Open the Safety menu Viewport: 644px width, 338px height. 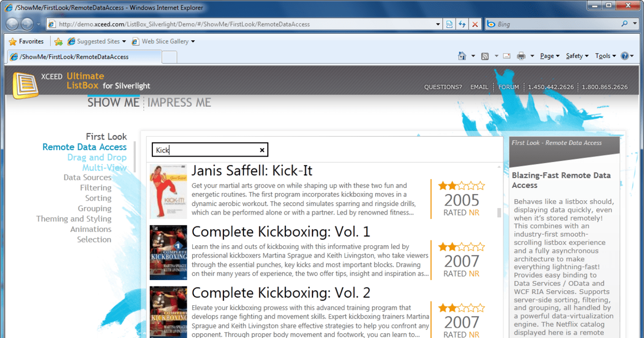click(x=577, y=56)
